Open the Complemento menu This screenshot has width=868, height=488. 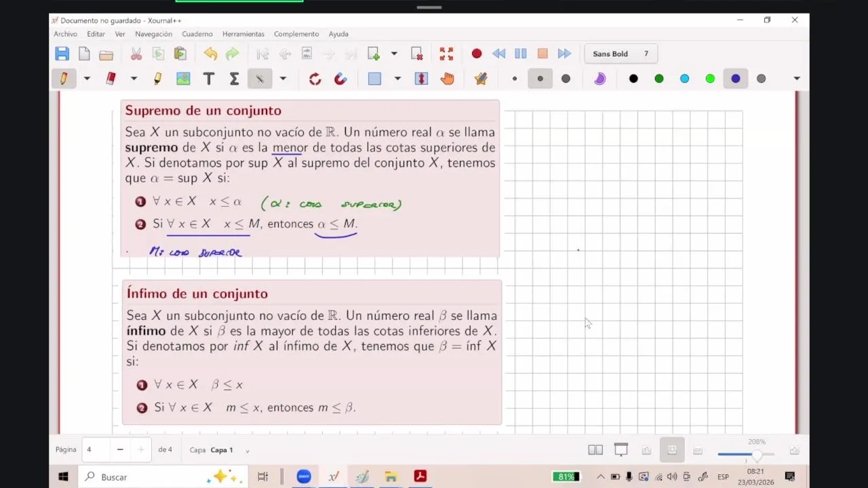(x=296, y=34)
